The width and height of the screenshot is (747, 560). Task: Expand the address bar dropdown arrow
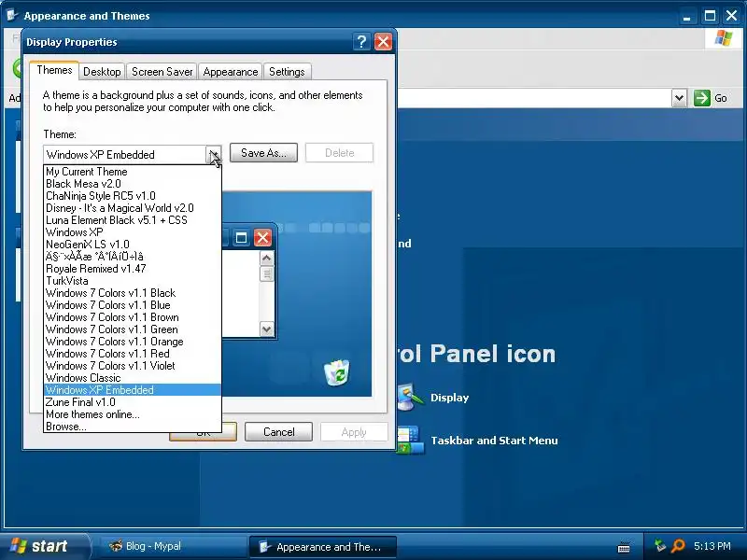(x=679, y=98)
